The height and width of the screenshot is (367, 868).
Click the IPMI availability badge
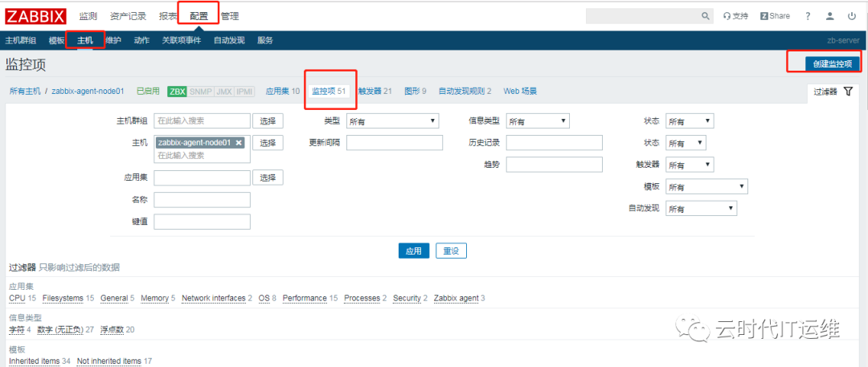pyautogui.click(x=244, y=92)
